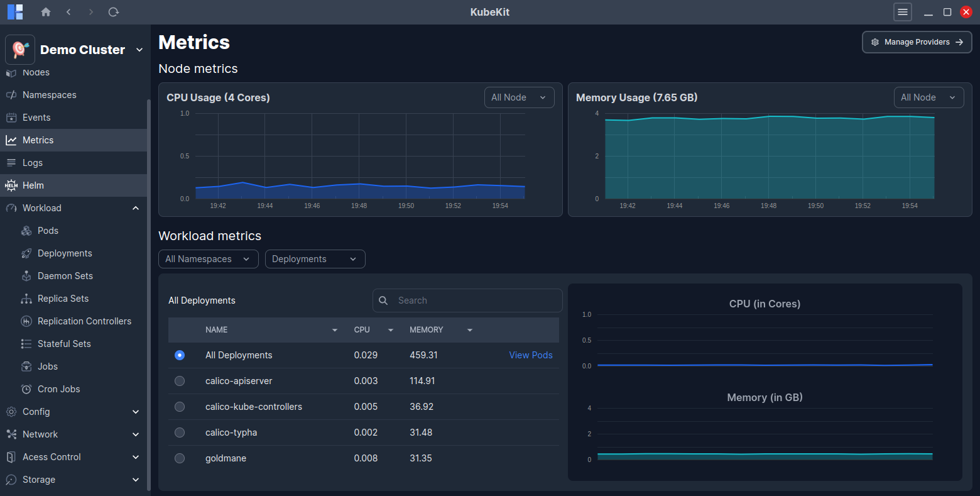Open the All Namespaces dropdown
980x496 pixels.
[208, 258]
